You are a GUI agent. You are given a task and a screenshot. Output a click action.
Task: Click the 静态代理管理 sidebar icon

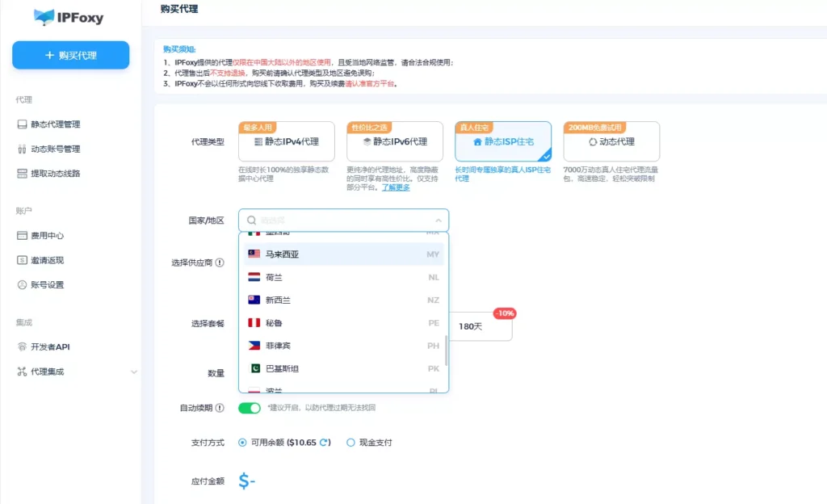[22, 124]
